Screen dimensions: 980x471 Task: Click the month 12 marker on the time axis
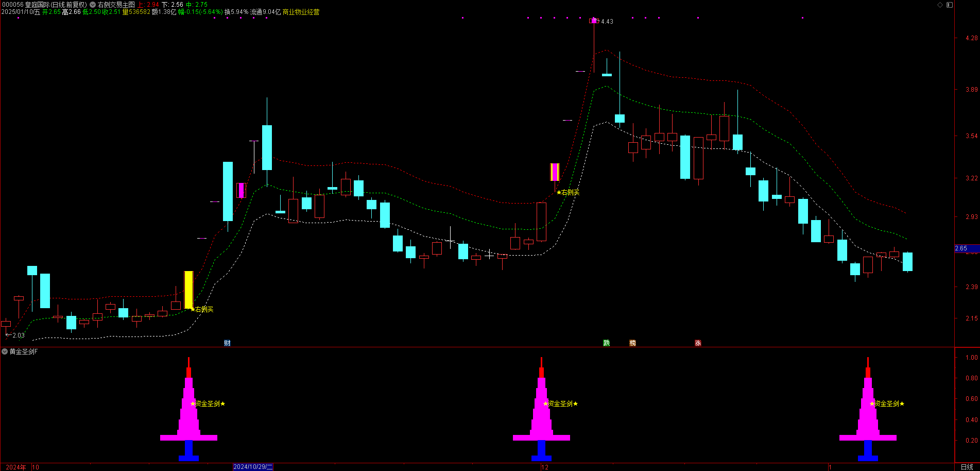pyautogui.click(x=545, y=467)
